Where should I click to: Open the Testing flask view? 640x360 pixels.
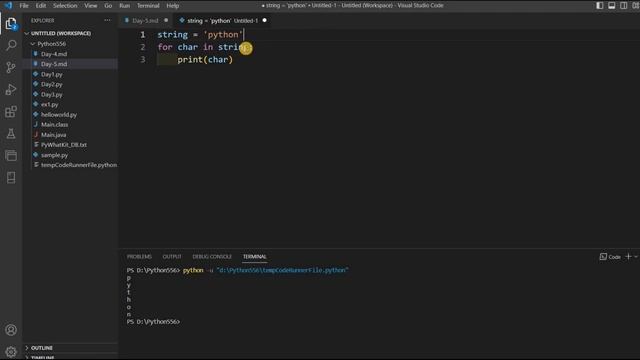(x=11, y=133)
